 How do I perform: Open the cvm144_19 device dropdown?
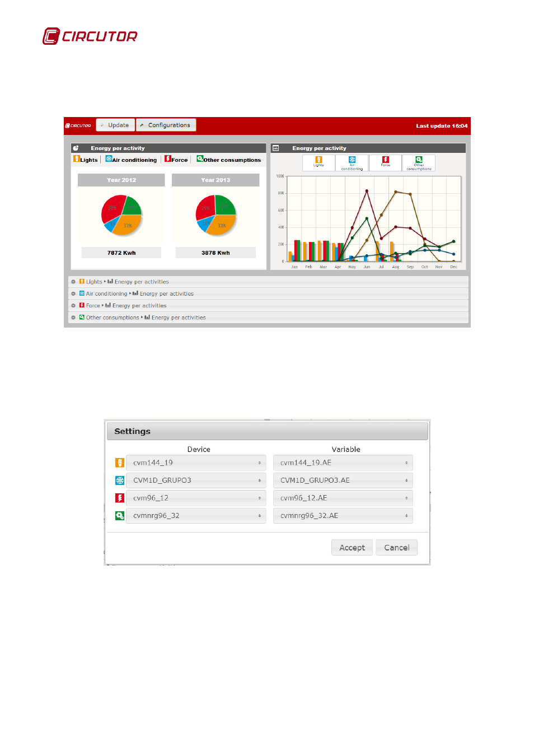pos(196,463)
